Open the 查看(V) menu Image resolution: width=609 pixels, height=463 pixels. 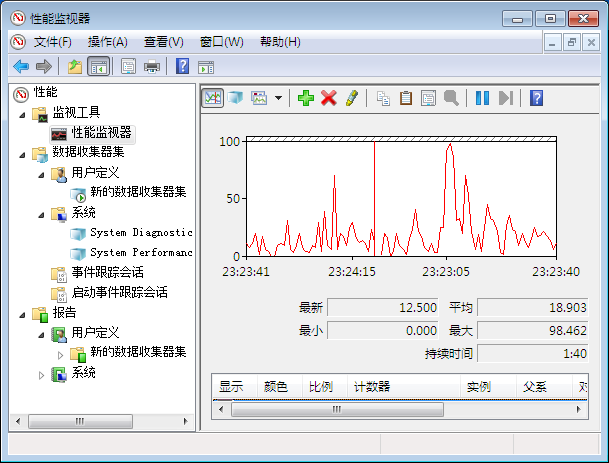[164, 42]
